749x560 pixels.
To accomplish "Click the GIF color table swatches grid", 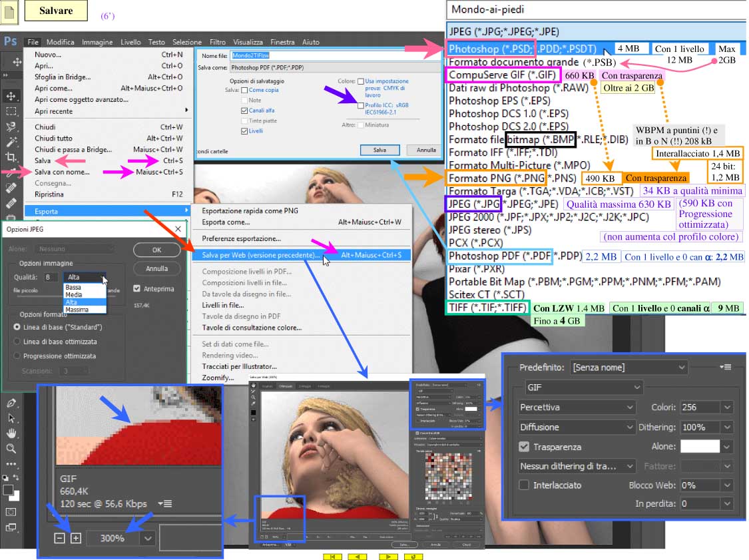I will click(x=448, y=476).
